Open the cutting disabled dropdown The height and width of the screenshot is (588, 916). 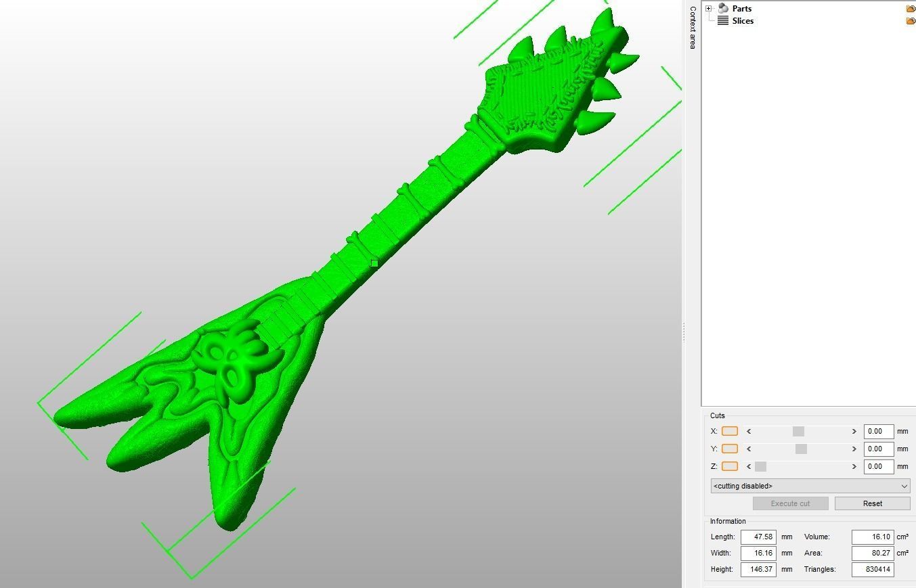point(810,486)
